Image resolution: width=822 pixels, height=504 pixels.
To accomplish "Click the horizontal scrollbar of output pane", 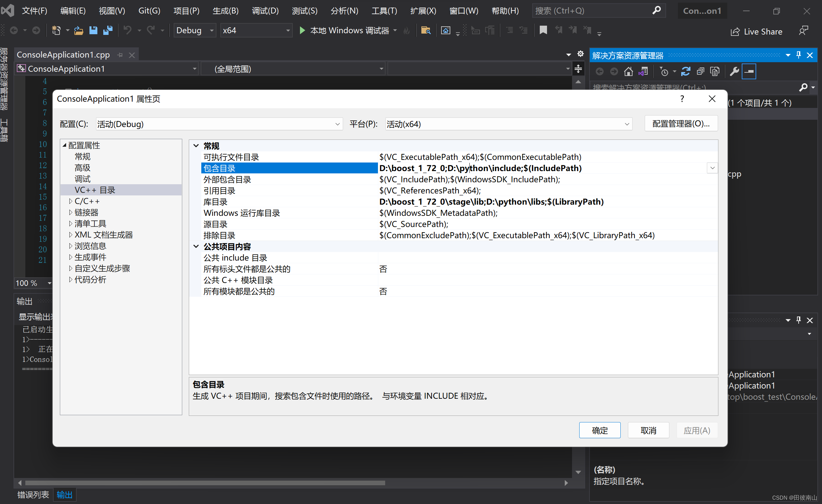I will (x=205, y=483).
